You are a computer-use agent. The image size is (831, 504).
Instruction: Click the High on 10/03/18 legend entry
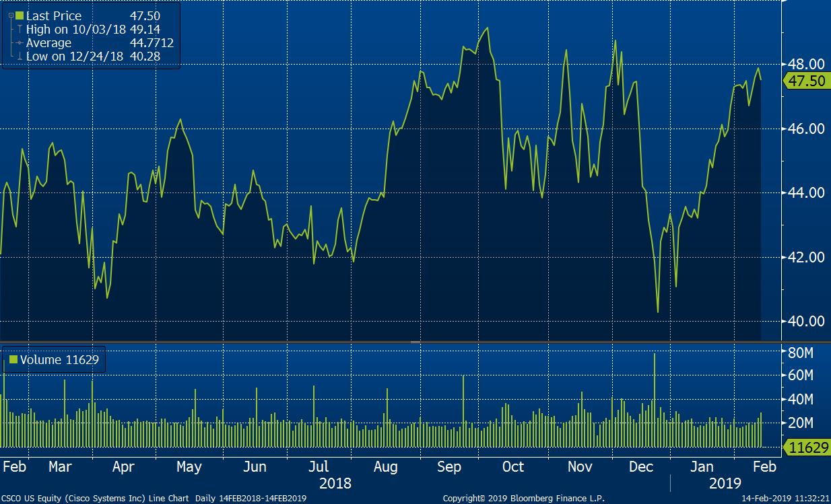tap(74, 29)
